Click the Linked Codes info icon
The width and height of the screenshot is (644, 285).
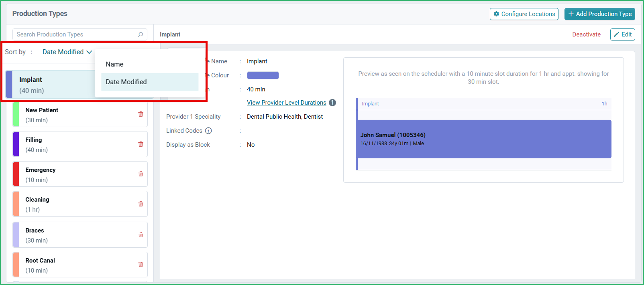click(x=208, y=131)
